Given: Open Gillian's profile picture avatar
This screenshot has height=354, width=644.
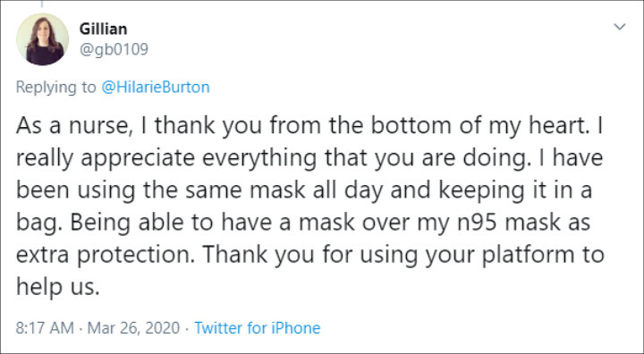Looking at the screenshot, I should (42, 39).
